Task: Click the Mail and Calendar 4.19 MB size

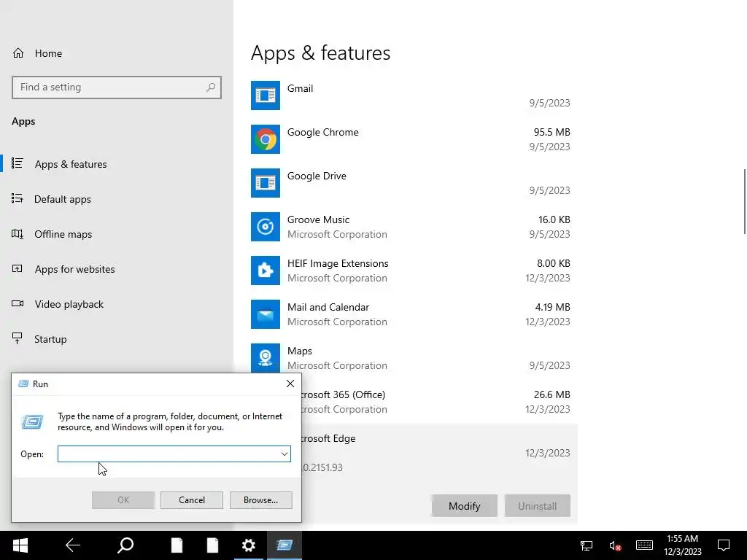Action: [x=553, y=308]
